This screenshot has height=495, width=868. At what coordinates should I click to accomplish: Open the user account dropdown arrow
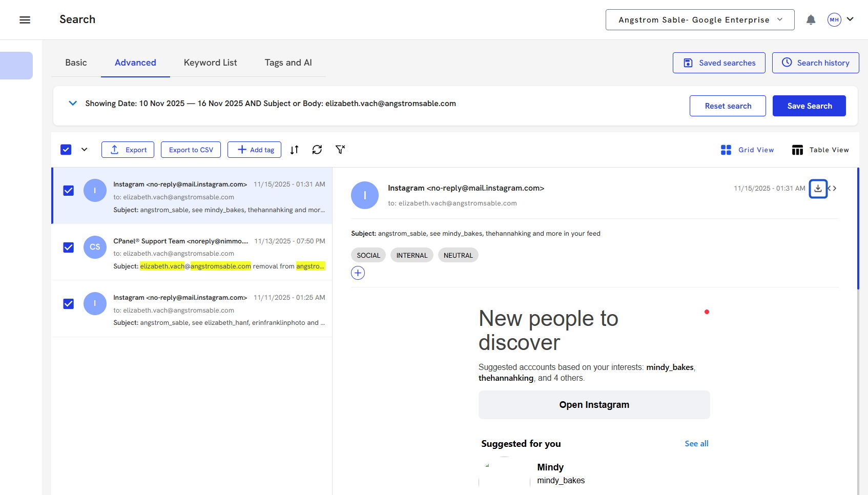pos(850,19)
